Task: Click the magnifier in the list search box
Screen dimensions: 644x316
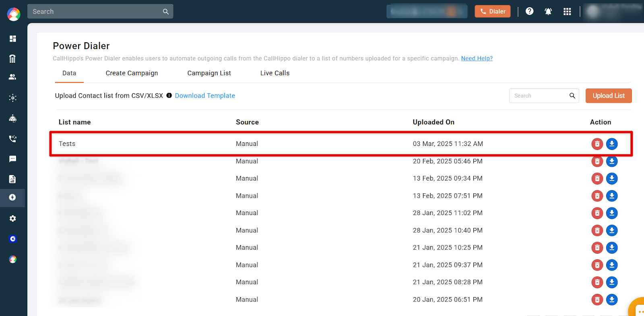Action: coord(572,96)
